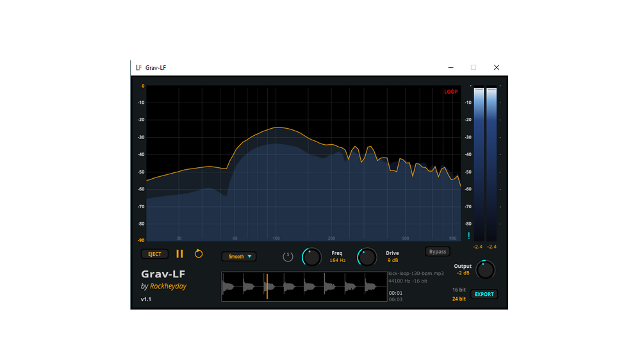Click the 164 Hz frequency value
644x362 pixels.
pyautogui.click(x=337, y=261)
